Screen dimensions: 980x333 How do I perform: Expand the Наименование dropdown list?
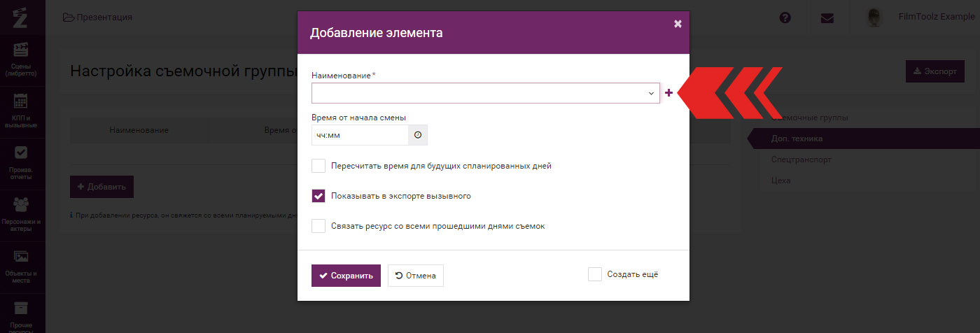tap(486, 93)
